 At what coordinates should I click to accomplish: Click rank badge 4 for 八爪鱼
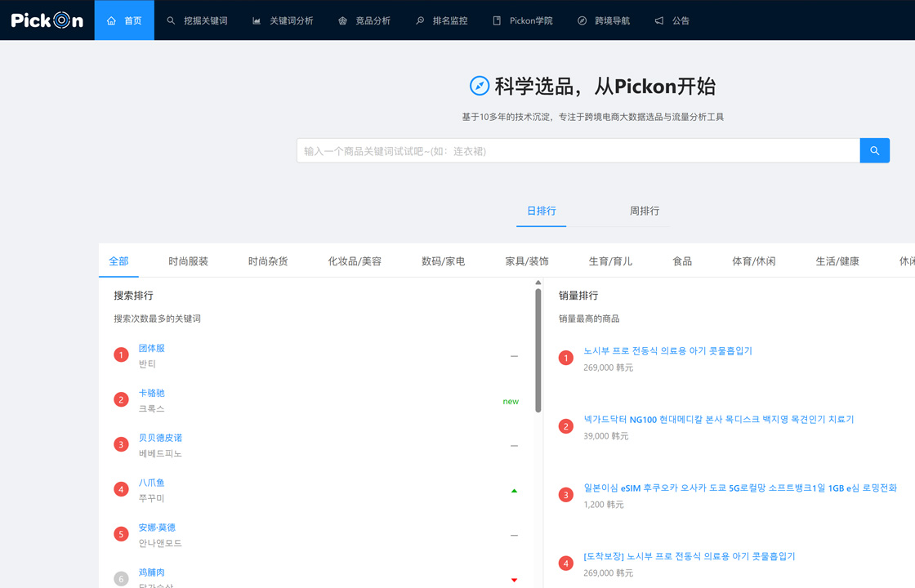122,489
